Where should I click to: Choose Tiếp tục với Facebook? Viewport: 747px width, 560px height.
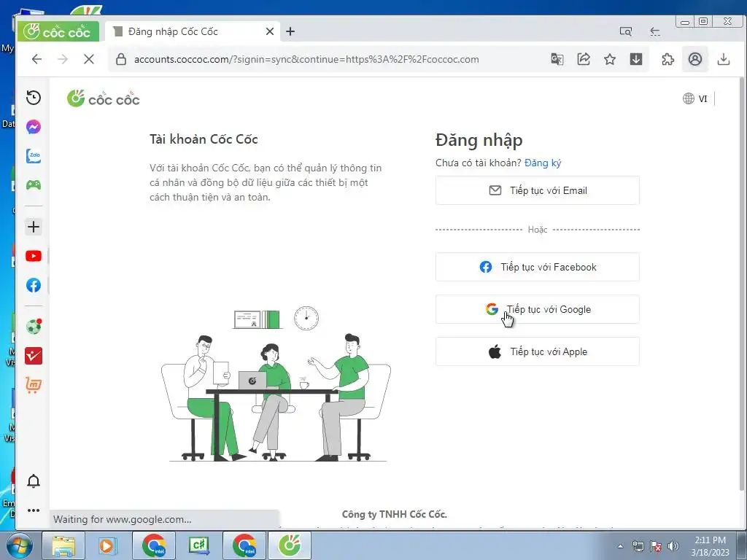(x=538, y=267)
